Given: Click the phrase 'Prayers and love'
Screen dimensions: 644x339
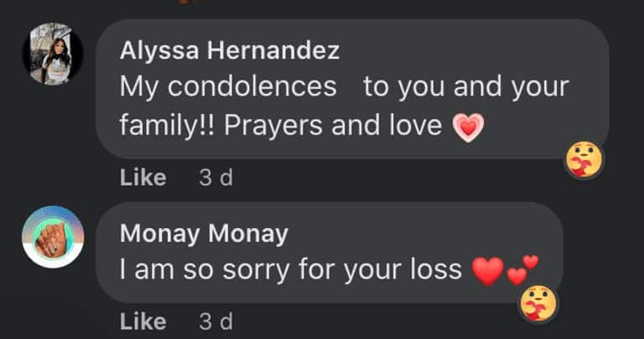Looking at the screenshot, I should coord(333,125).
